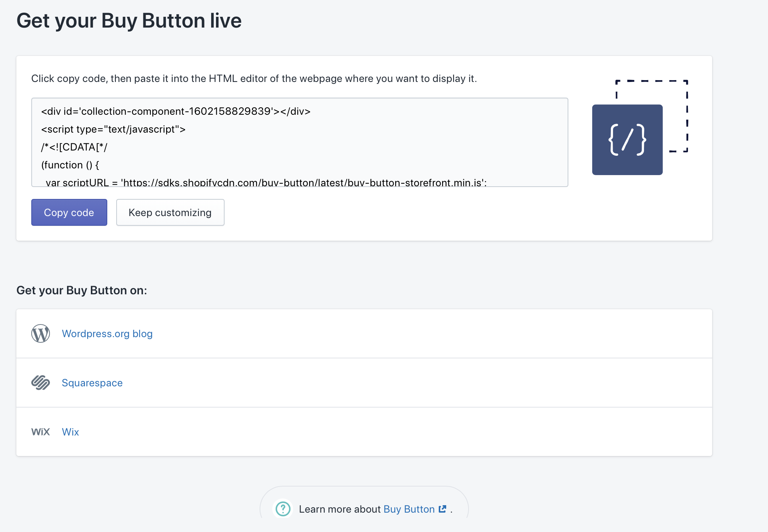Open the Wordpress.org blog link
The width and height of the screenshot is (768, 532).
107,333
